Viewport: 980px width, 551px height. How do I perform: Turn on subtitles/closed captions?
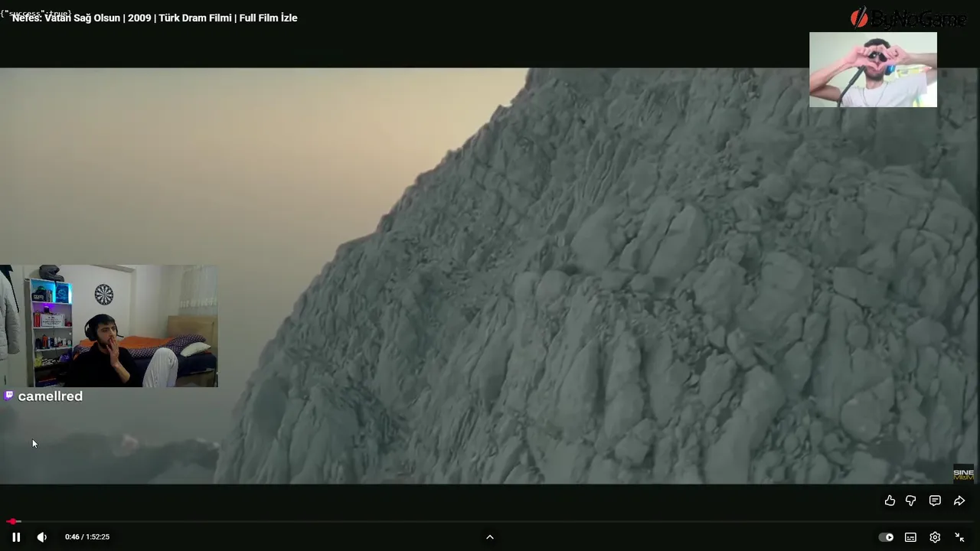tap(910, 537)
